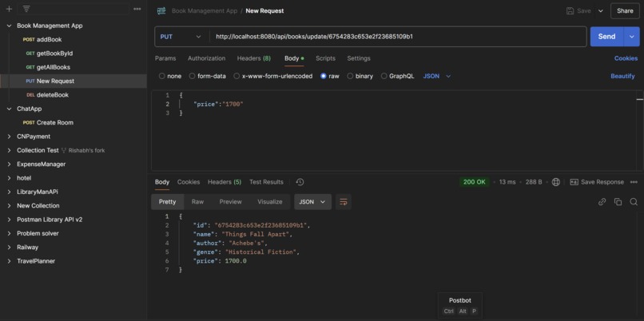Click the Share button
644x321 pixels.
[625, 11]
